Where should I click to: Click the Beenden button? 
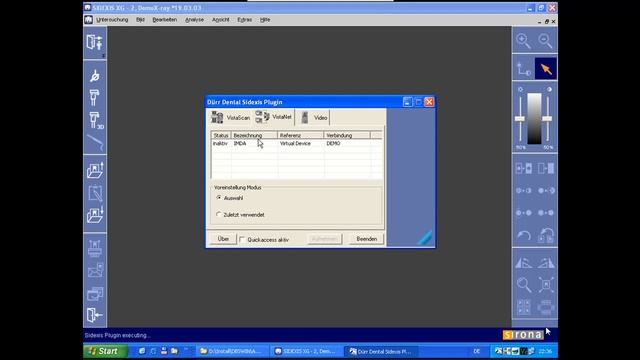(x=367, y=239)
